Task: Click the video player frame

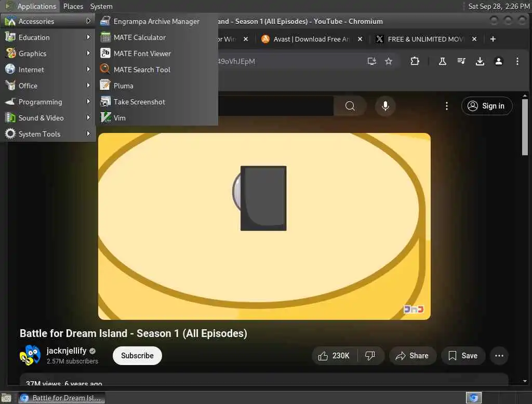Action: (x=264, y=226)
